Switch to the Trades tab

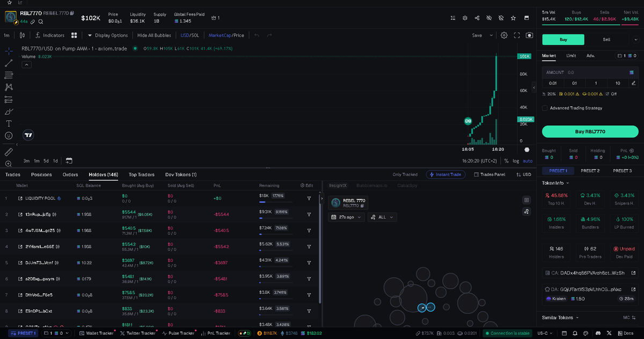pos(13,175)
